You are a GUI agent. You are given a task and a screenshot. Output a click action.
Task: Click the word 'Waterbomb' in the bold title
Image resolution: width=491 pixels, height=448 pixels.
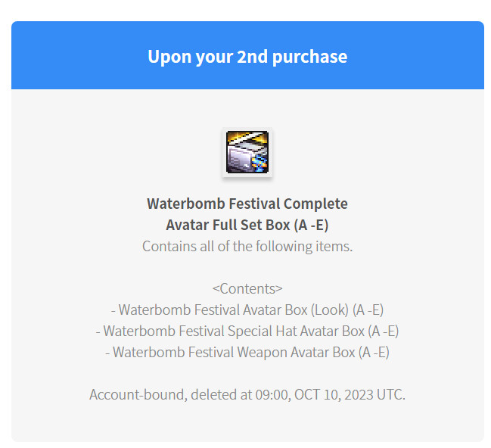pos(186,204)
